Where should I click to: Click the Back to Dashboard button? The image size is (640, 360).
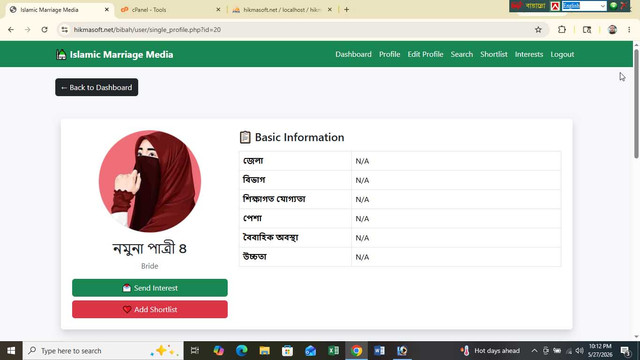[97, 87]
